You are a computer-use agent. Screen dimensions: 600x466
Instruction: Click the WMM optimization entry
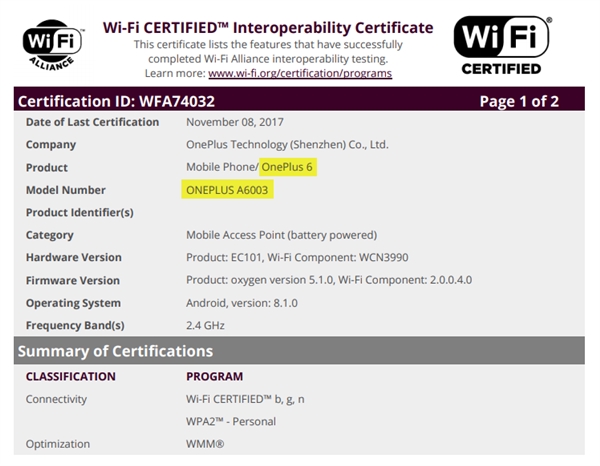207,443
